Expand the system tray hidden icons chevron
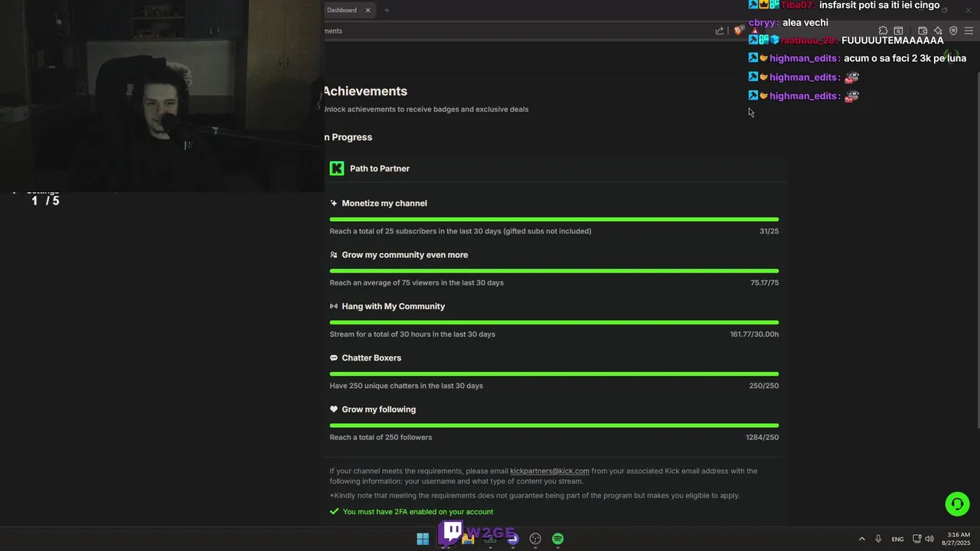The height and width of the screenshot is (551, 980). click(x=861, y=539)
